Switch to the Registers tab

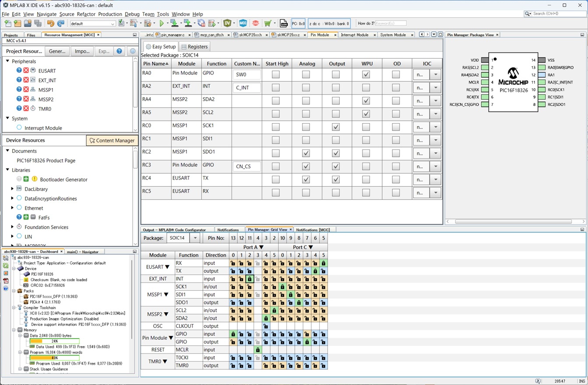click(x=194, y=46)
